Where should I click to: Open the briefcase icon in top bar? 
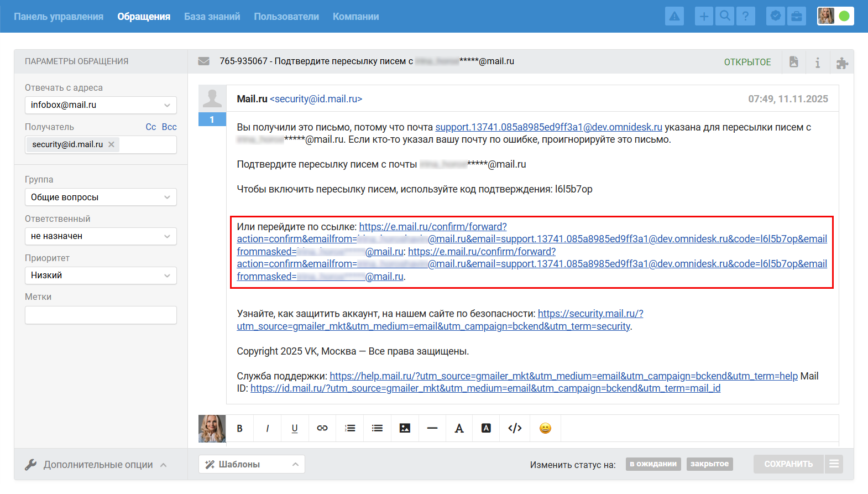(x=797, y=17)
